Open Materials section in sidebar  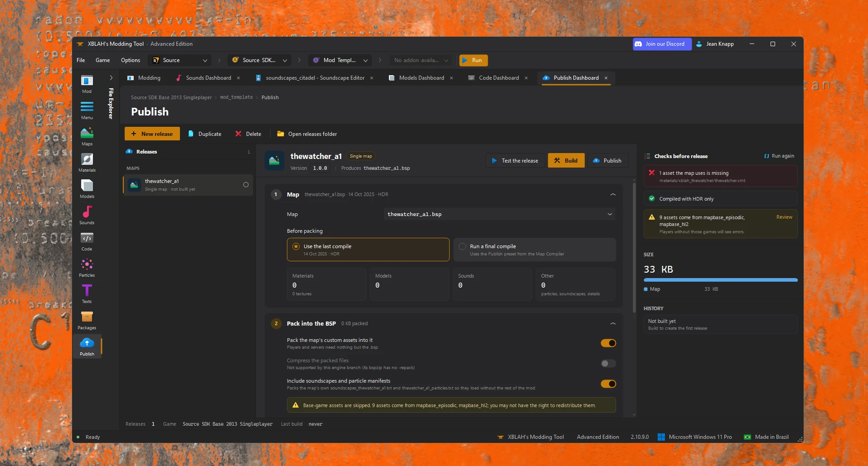[87, 163]
